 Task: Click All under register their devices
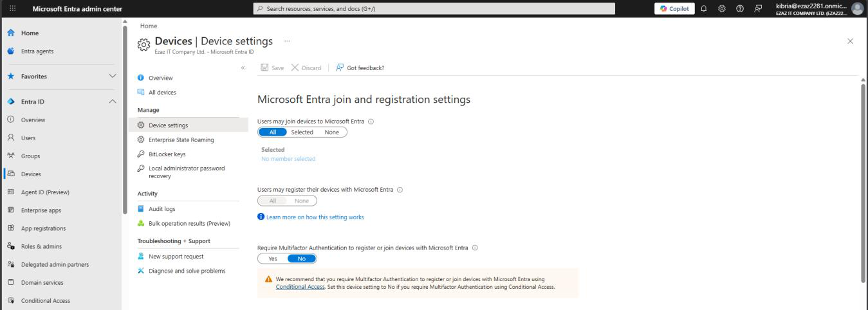coord(272,201)
